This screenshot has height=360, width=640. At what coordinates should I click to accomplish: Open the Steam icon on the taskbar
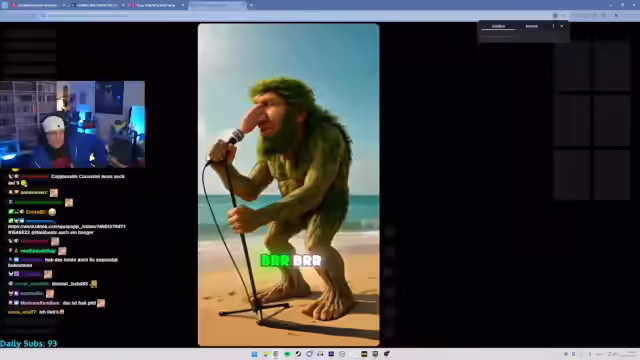[298, 354]
